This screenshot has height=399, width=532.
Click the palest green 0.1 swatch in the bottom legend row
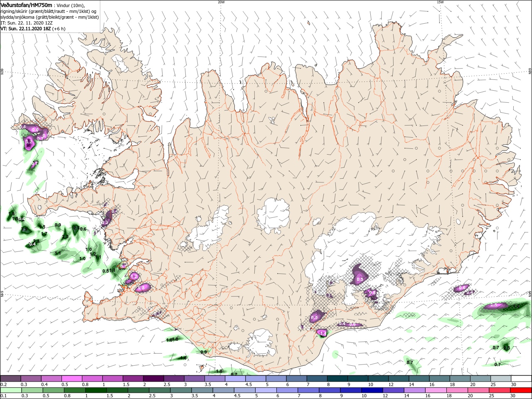point(11,390)
